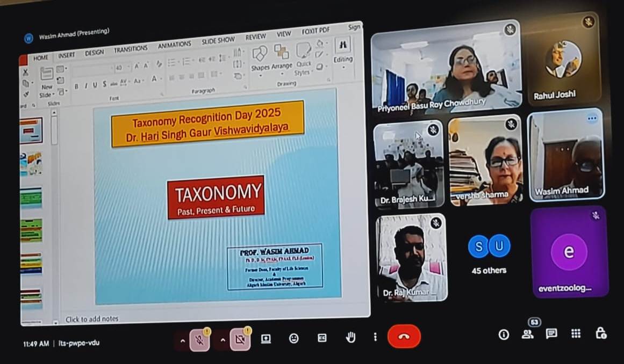Turn on the camera button
624x364 pixels.
[x=240, y=340]
